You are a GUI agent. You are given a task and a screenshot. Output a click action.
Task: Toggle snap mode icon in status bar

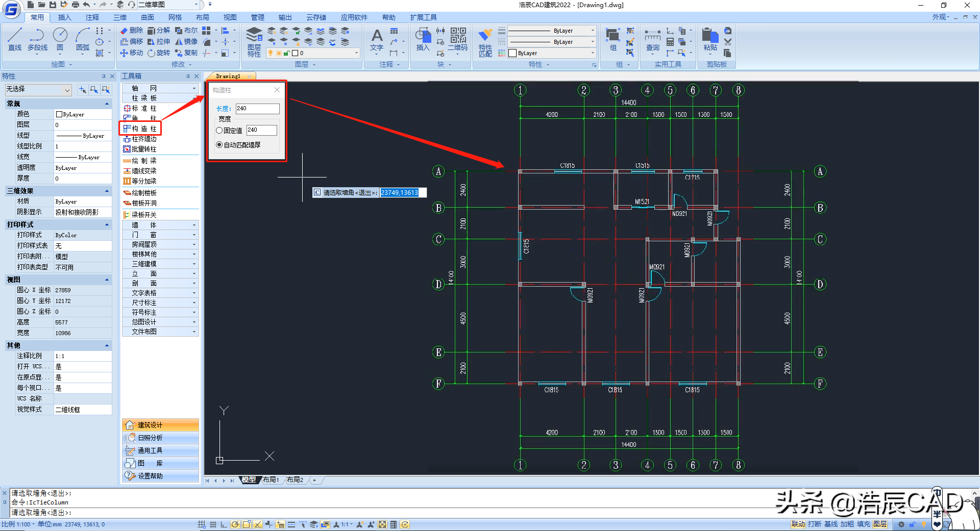pyautogui.click(x=202, y=524)
